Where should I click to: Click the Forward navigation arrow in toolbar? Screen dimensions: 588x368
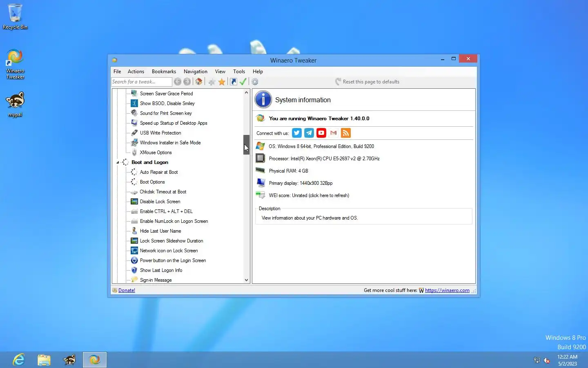(187, 82)
